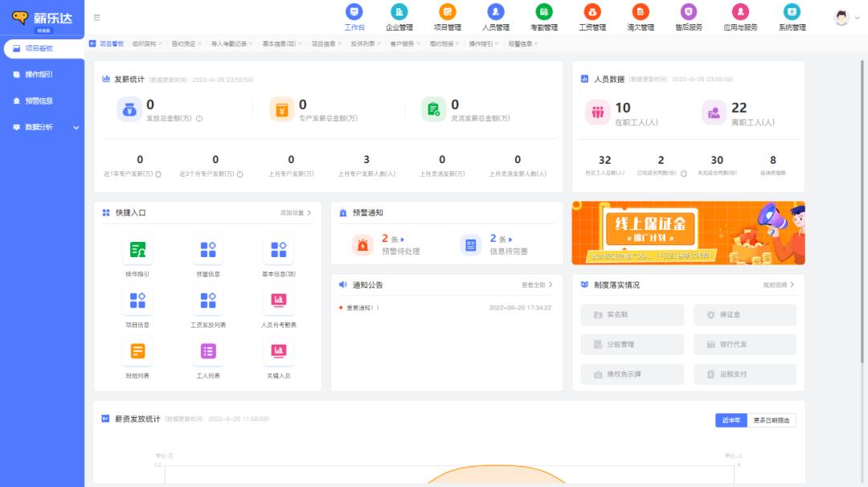Open 清欠管理 in the top navigation
Image resolution: width=868 pixels, height=487 pixels.
pos(641,17)
